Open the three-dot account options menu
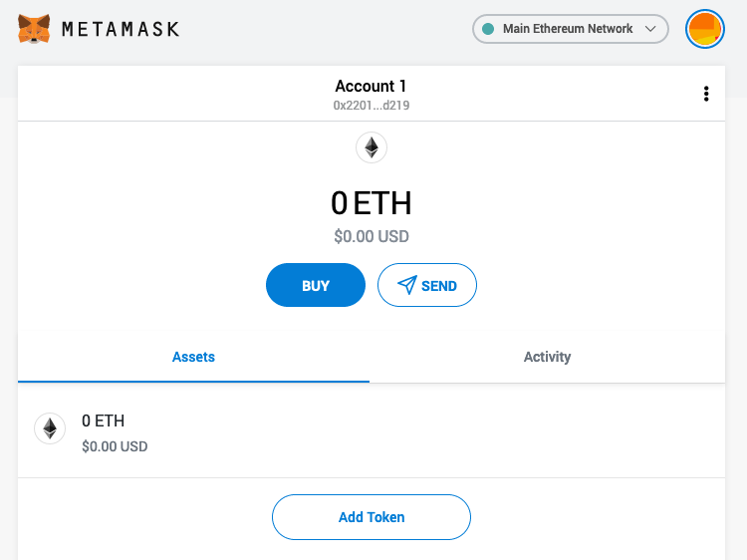The height and width of the screenshot is (560, 747). pos(706,94)
